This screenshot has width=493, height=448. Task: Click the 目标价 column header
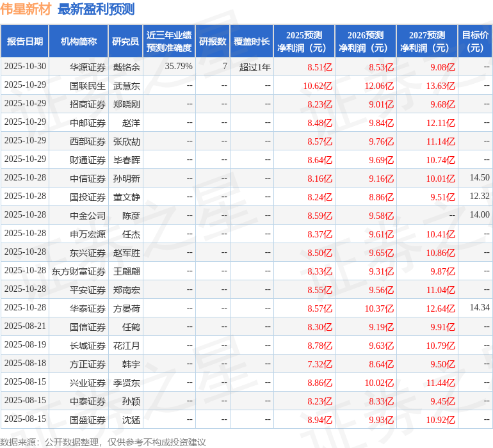point(475,42)
